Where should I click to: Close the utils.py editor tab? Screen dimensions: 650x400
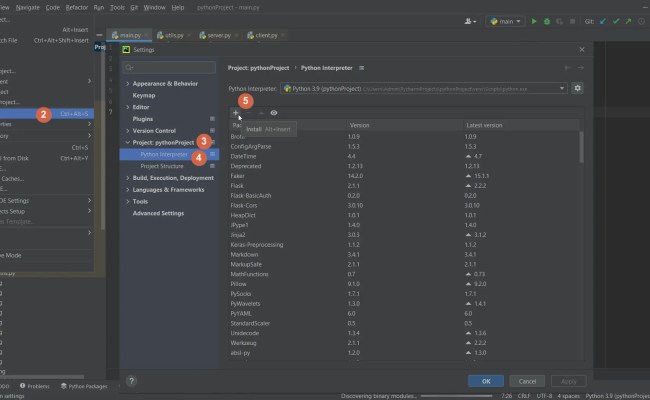[189, 35]
